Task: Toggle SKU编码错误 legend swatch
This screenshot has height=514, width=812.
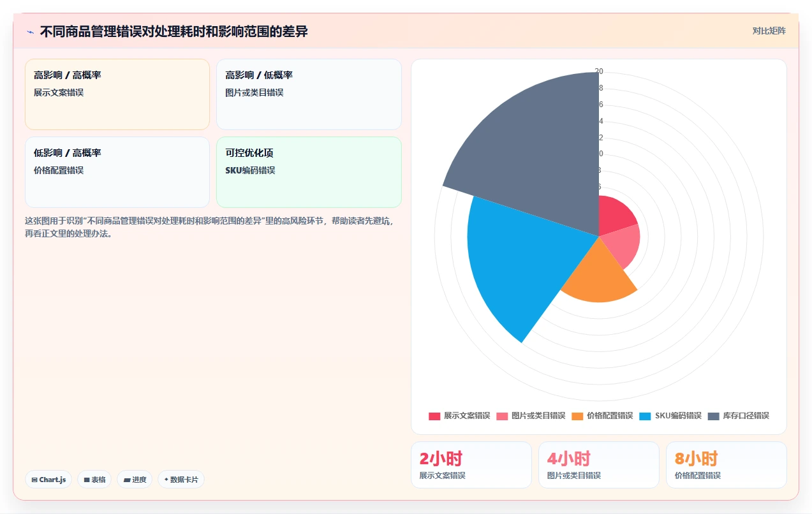Action: (645, 416)
